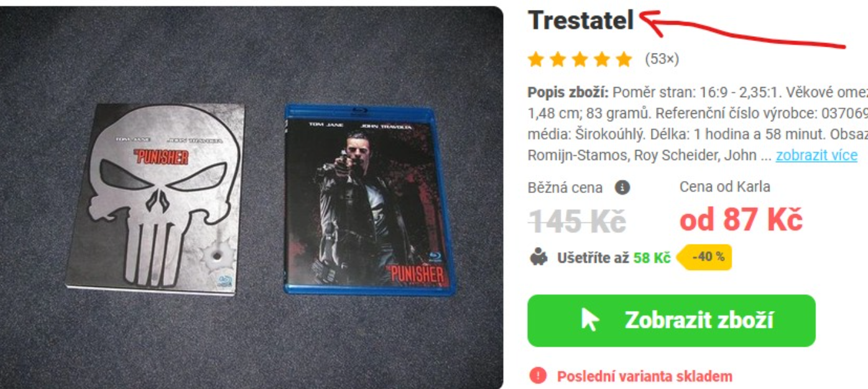The height and width of the screenshot is (389, 868).
Task: Click the piggy bank savings icon
Action: point(538,257)
